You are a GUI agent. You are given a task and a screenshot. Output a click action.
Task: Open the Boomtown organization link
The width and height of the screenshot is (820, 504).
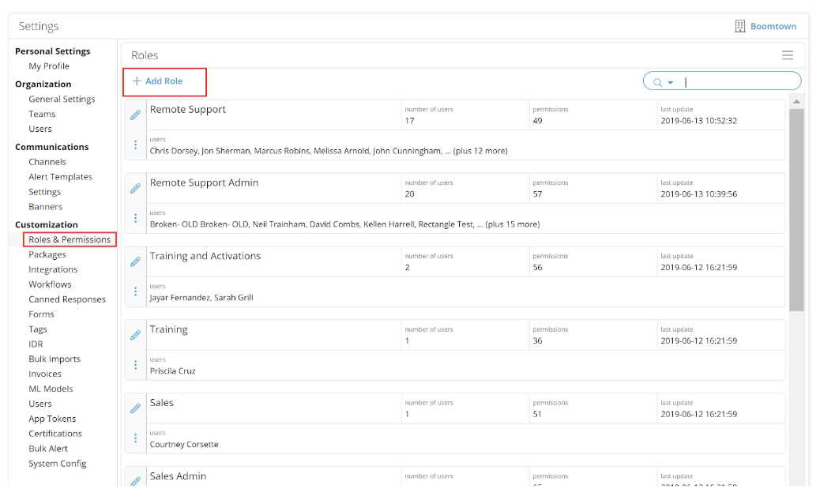click(773, 26)
